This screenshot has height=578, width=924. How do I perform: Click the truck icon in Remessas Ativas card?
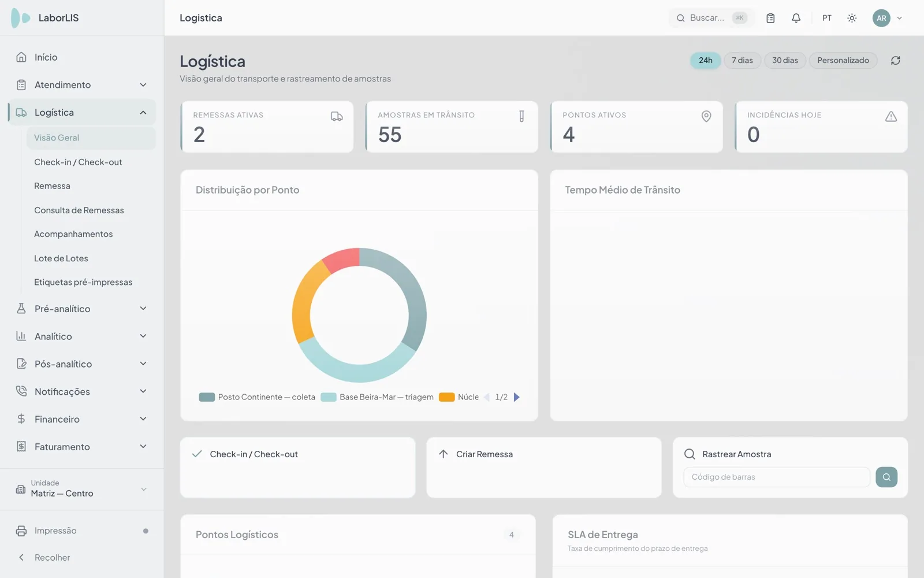tap(337, 116)
